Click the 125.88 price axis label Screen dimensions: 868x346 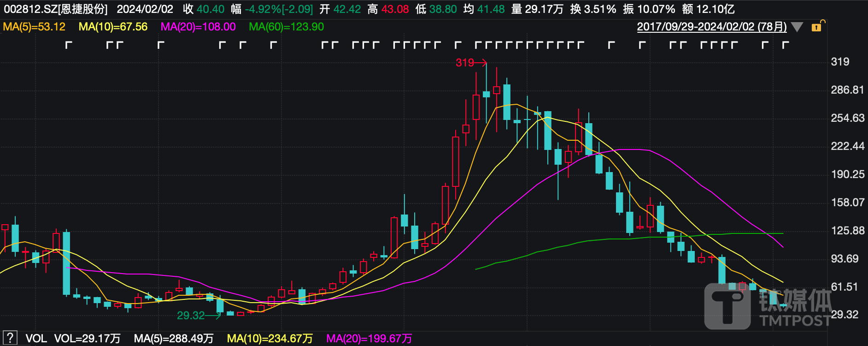847,231
